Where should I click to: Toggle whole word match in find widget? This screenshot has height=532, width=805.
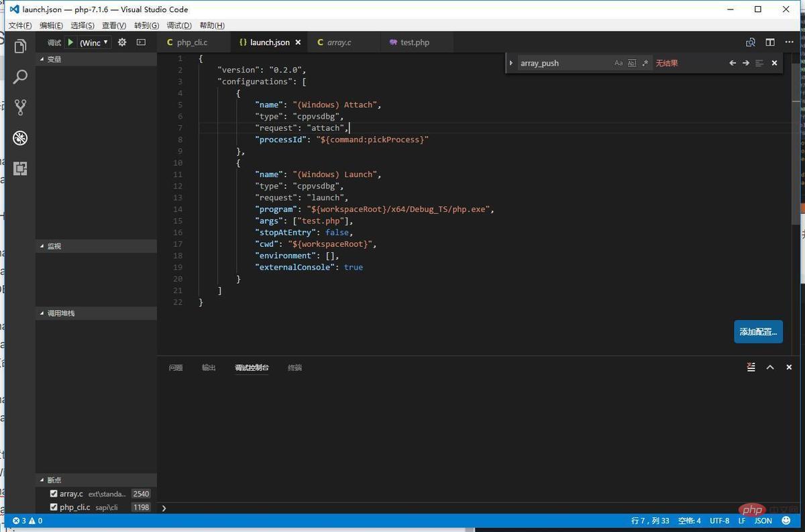click(632, 63)
